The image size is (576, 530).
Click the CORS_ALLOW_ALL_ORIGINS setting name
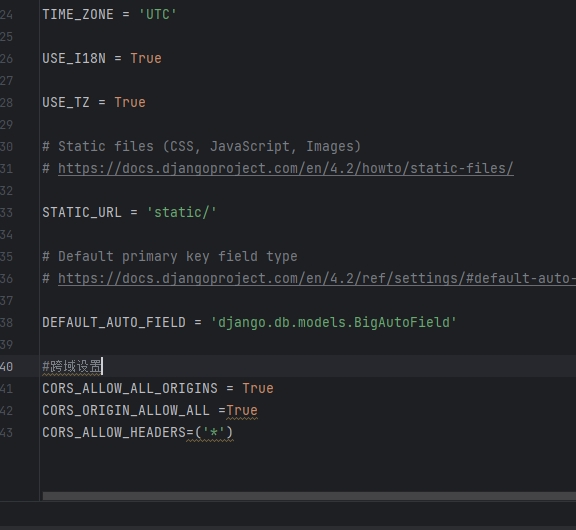tap(130, 389)
